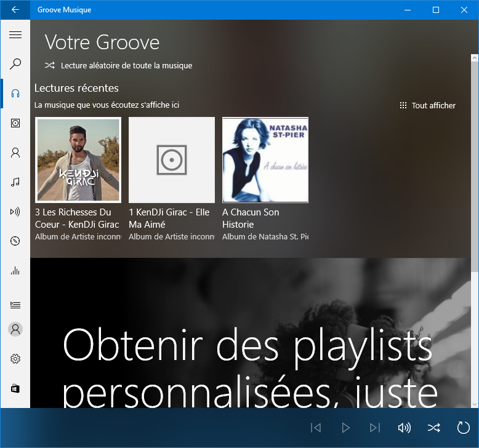The height and width of the screenshot is (448, 479).
Task: Open the Now Playing speaker-wave icon in the sidebar
Action: (15, 212)
